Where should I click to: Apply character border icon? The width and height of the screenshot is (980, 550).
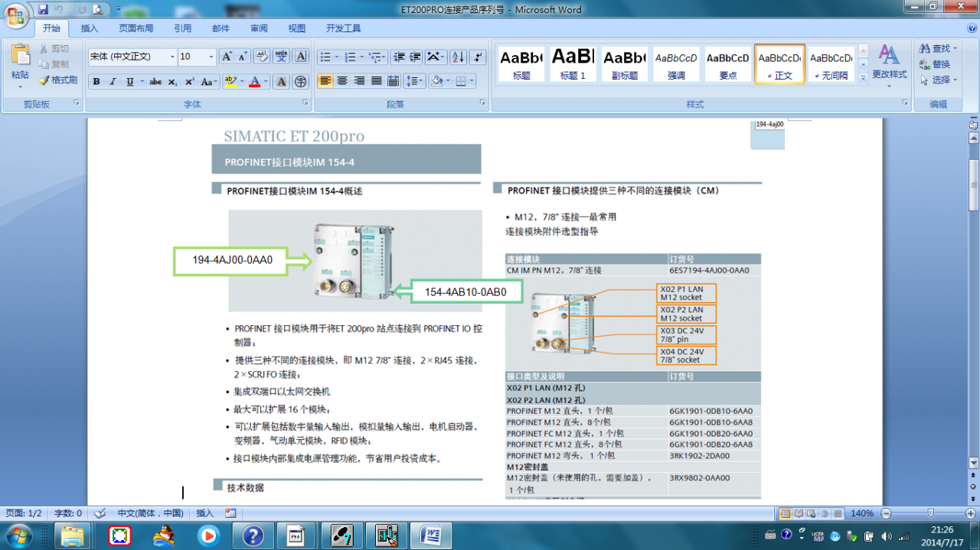tap(301, 57)
